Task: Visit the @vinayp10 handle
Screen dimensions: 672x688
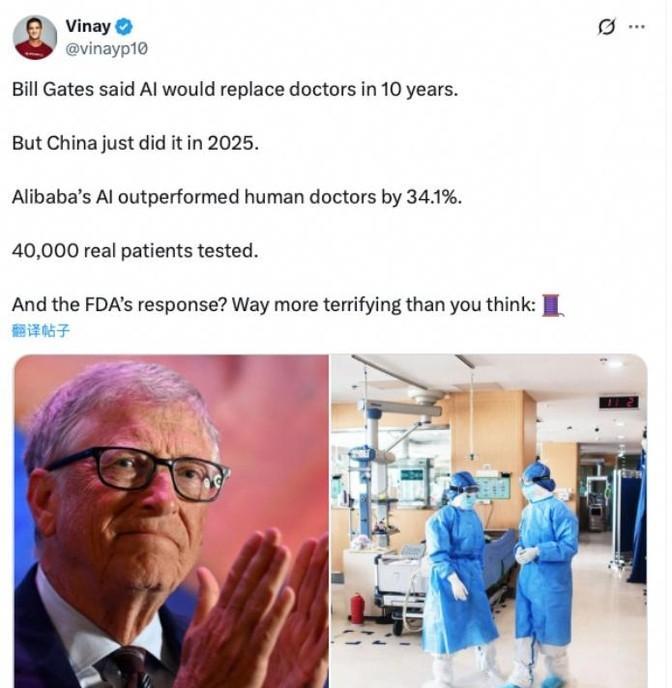Action: (107, 48)
